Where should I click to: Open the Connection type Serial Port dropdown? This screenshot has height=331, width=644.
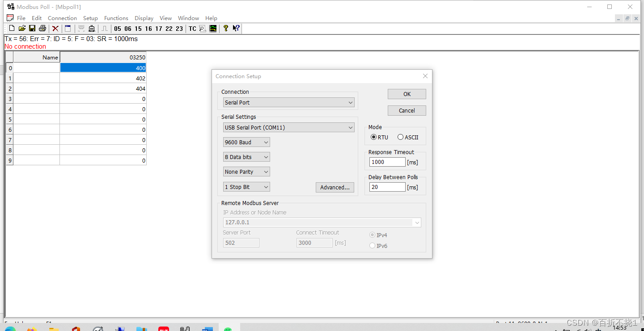(289, 102)
